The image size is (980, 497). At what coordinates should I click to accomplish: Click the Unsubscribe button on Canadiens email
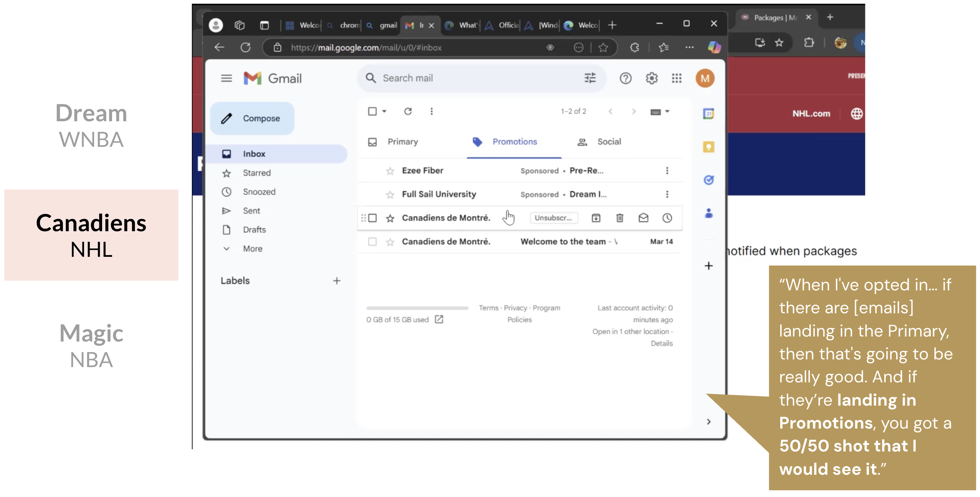pos(553,218)
